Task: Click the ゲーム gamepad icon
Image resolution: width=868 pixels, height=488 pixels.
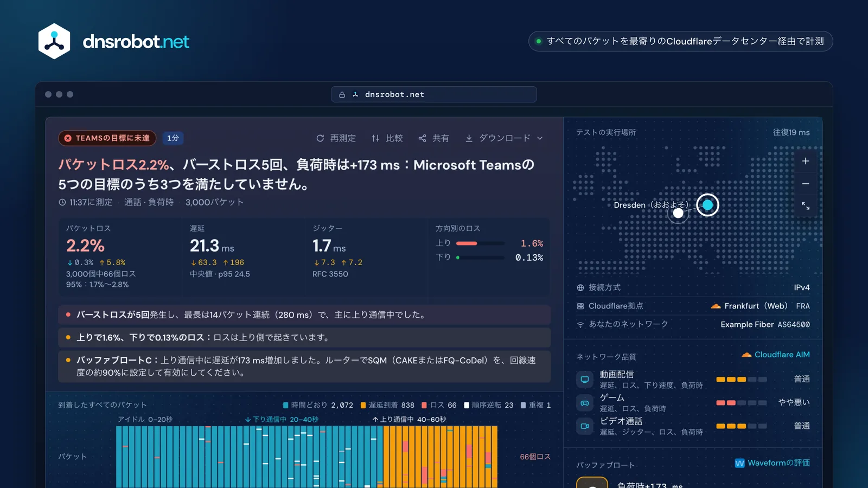Action: tap(585, 403)
